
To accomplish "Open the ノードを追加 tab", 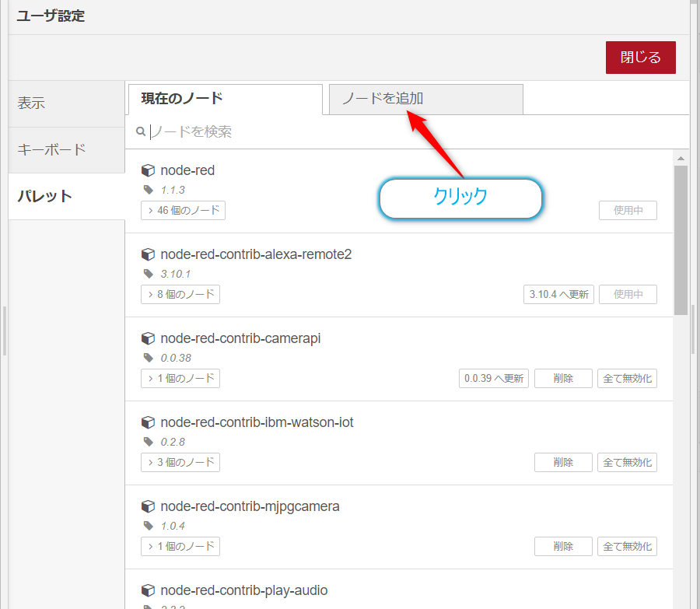I will click(x=426, y=99).
